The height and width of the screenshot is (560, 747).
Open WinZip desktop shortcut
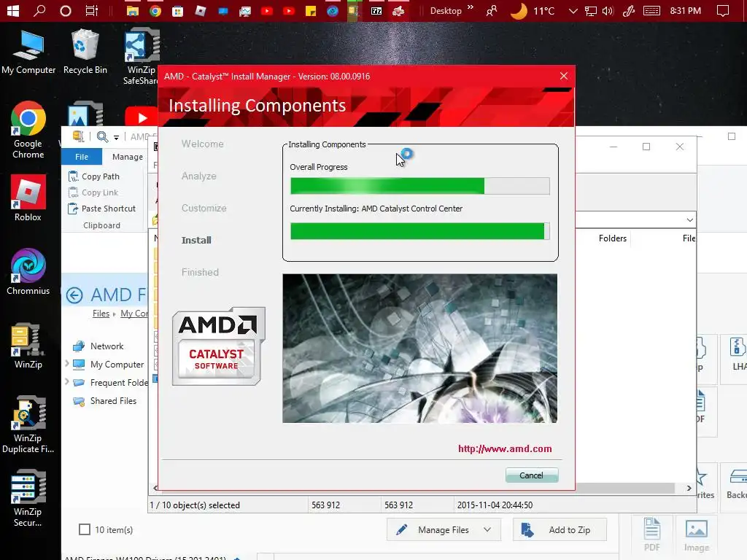pos(28,346)
